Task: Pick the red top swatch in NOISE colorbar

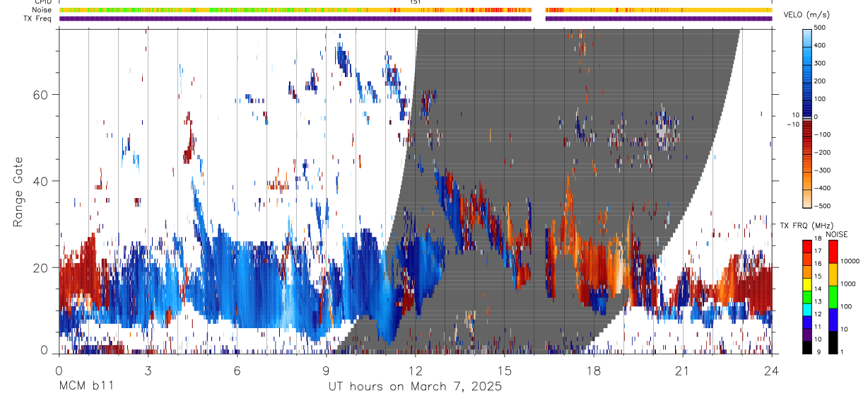Action: 833,251
